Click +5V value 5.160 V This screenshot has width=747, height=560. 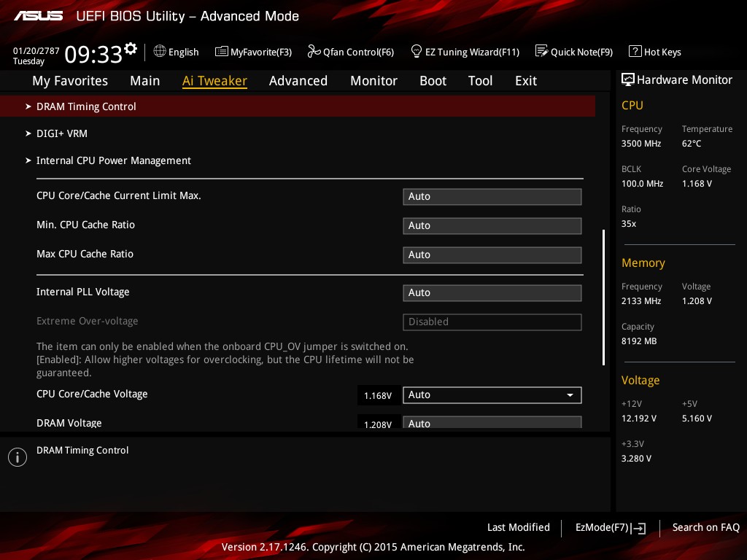[x=697, y=418]
